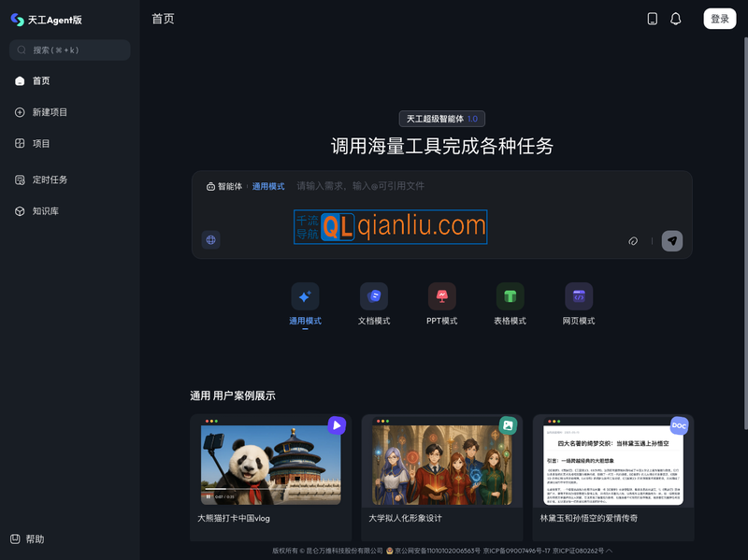This screenshot has width=748, height=560.
Task: Click the send message paper-plane icon
Action: [672, 240]
